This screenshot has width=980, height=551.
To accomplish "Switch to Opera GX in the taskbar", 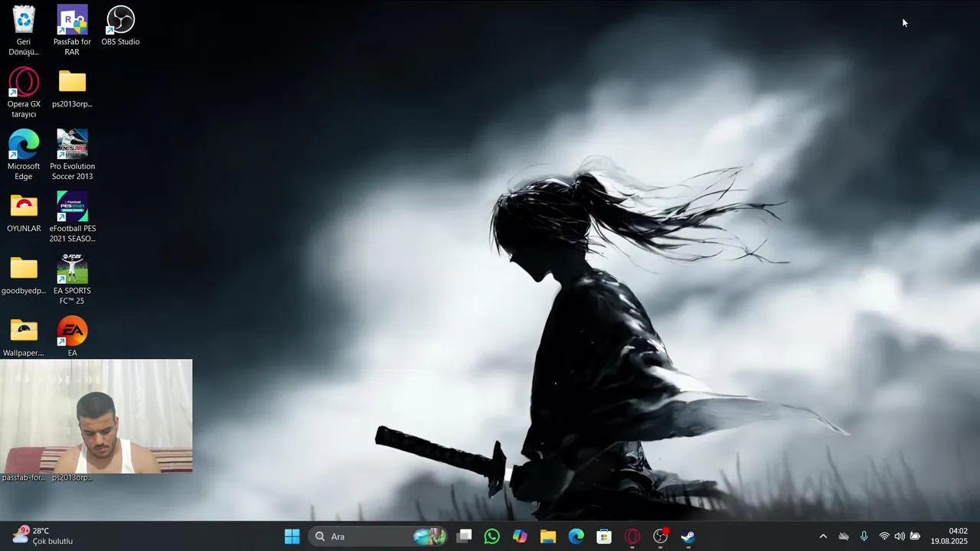I will click(632, 536).
